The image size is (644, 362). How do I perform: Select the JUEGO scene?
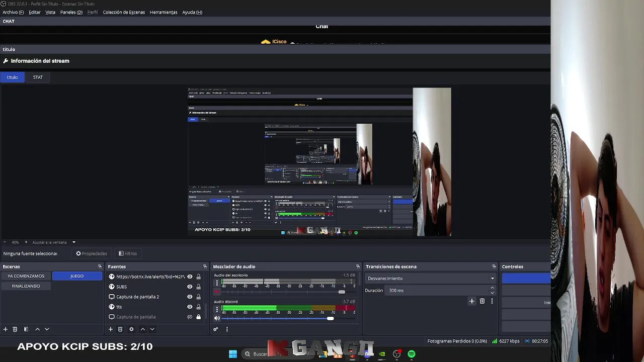pos(77,276)
